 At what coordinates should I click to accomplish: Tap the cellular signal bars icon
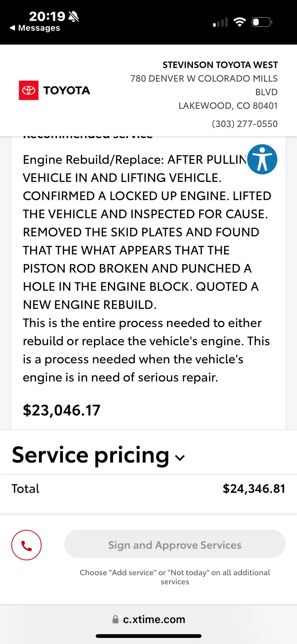[220, 22]
